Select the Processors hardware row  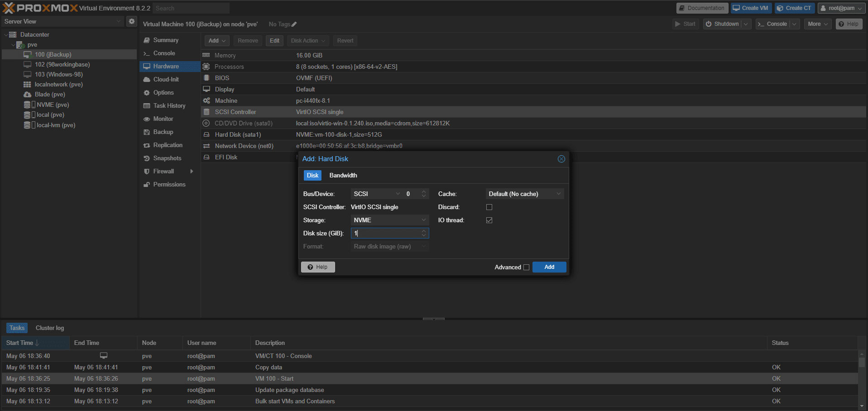coord(533,67)
